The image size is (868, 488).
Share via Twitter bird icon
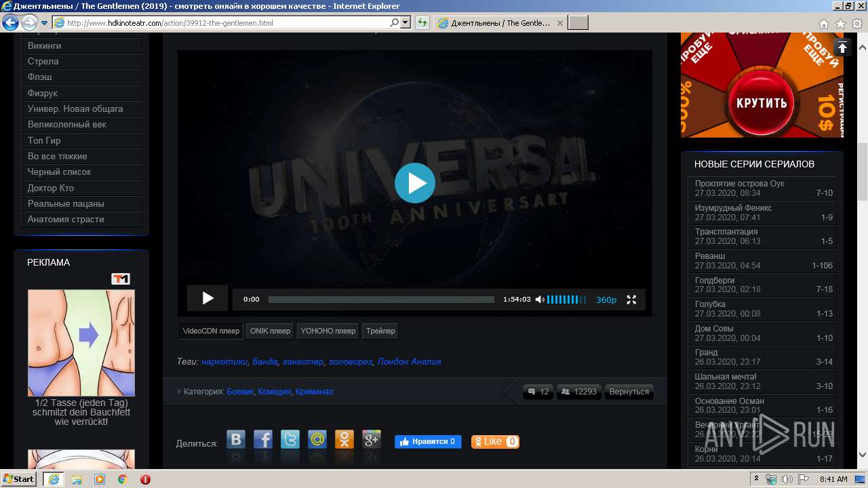tap(290, 440)
